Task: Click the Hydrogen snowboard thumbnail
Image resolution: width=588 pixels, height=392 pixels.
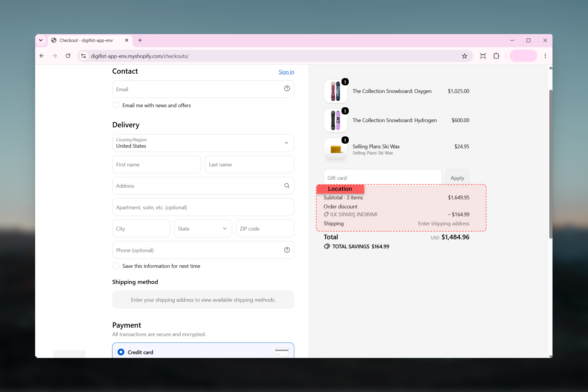Action: click(x=335, y=120)
